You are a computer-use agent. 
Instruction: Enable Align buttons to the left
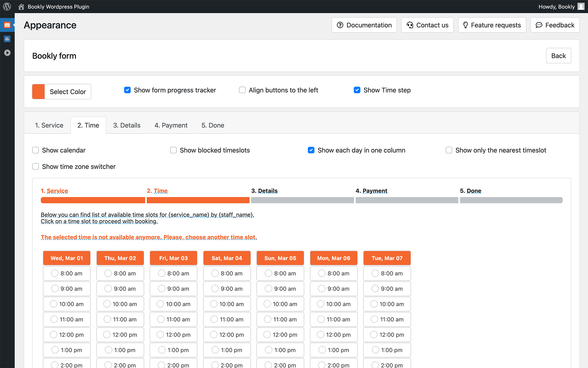point(242,90)
